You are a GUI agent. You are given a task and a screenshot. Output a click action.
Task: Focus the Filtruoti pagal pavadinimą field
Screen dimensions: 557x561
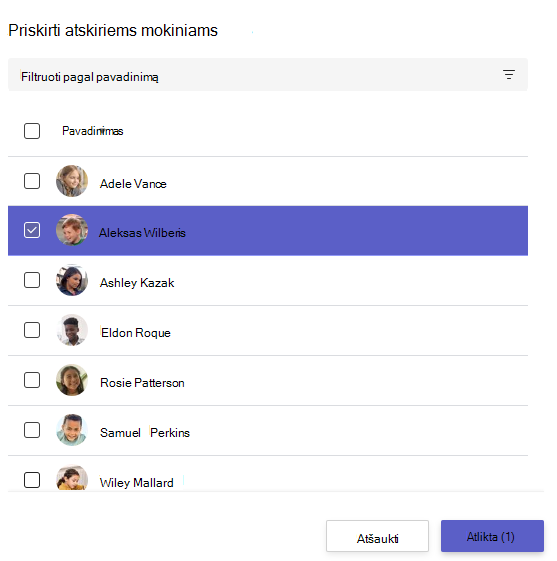click(268, 74)
